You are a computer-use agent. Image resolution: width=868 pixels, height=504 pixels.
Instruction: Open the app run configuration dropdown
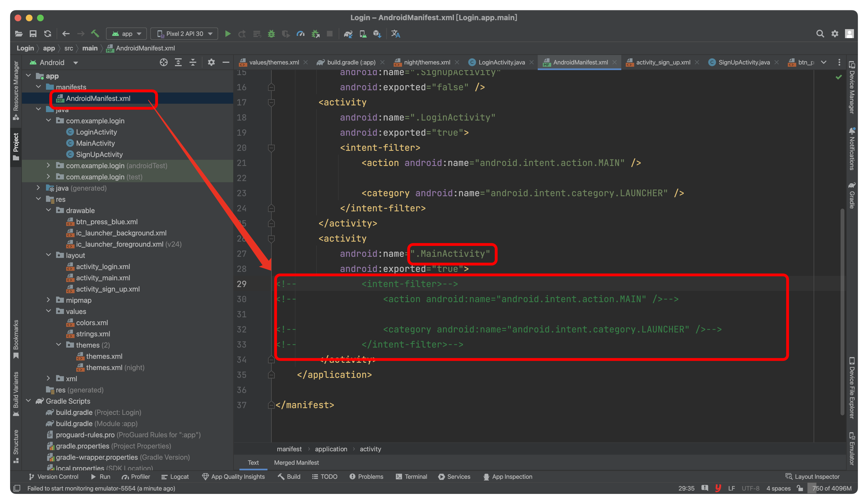coord(126,34)
